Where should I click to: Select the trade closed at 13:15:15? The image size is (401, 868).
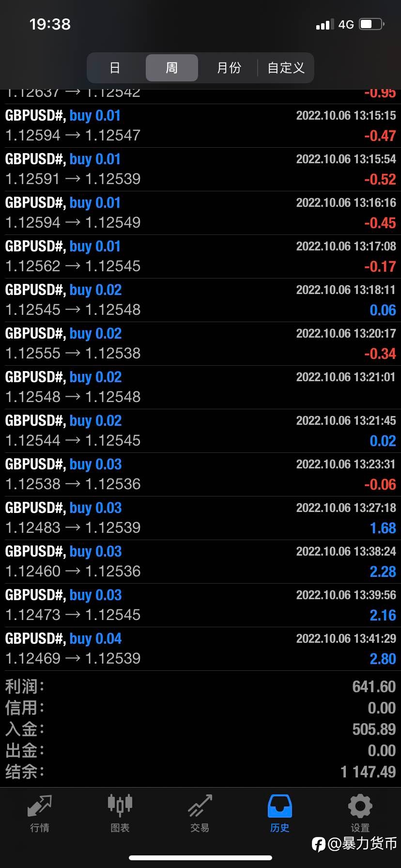200,126
